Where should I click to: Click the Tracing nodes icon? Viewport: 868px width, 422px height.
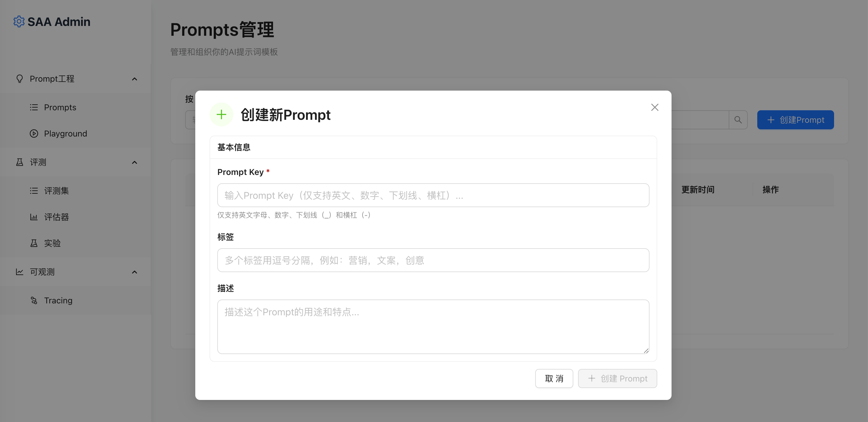(34, 300)
